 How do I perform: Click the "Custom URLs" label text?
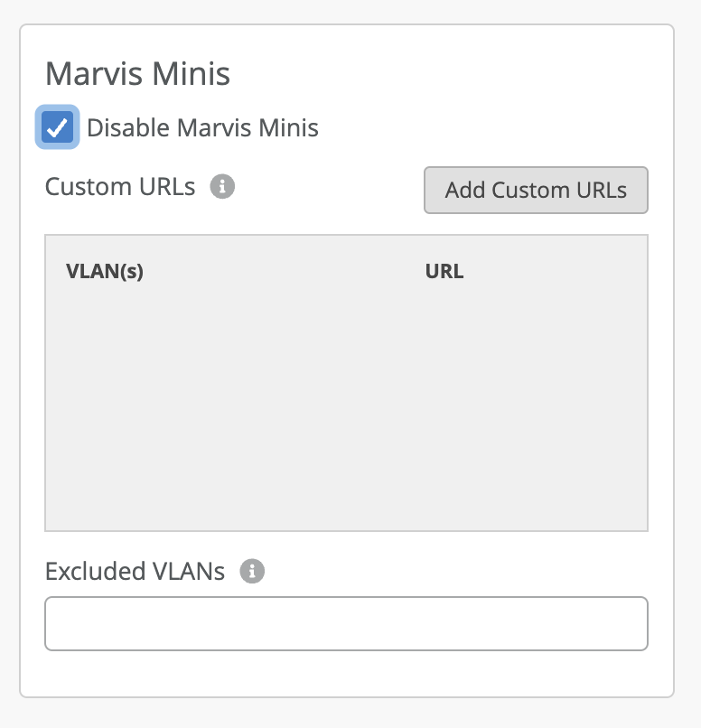point(120,187)
